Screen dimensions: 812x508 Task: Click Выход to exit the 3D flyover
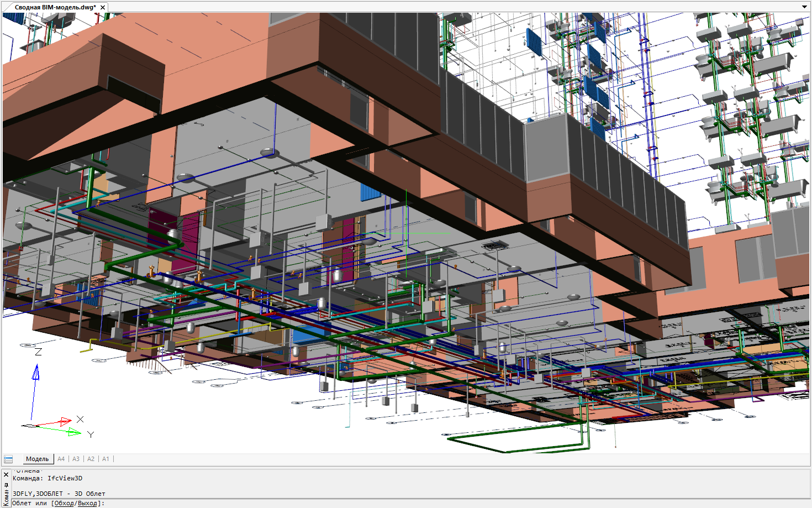[x=87, y=504]
